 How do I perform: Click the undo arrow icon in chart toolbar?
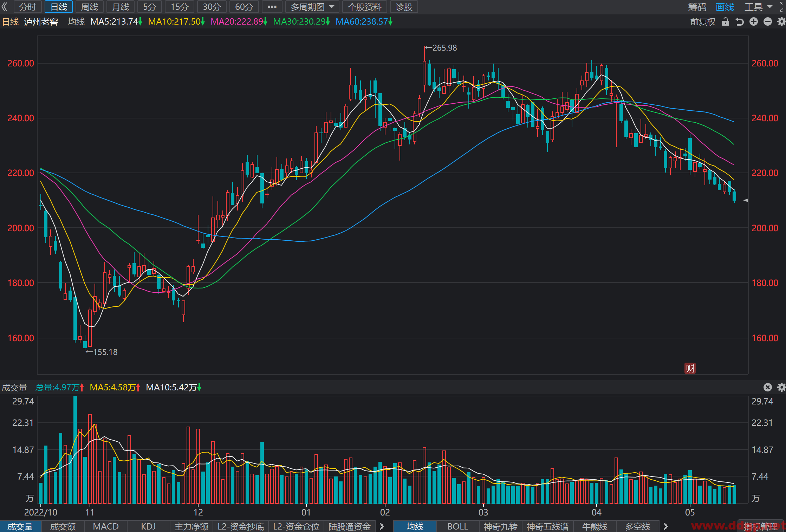click(x=740, y=22)
